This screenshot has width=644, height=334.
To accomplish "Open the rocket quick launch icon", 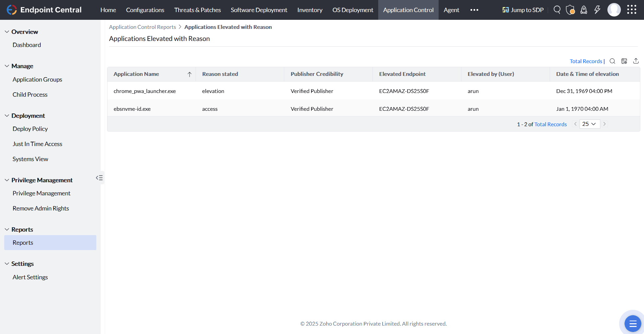I will pos(584,10).
